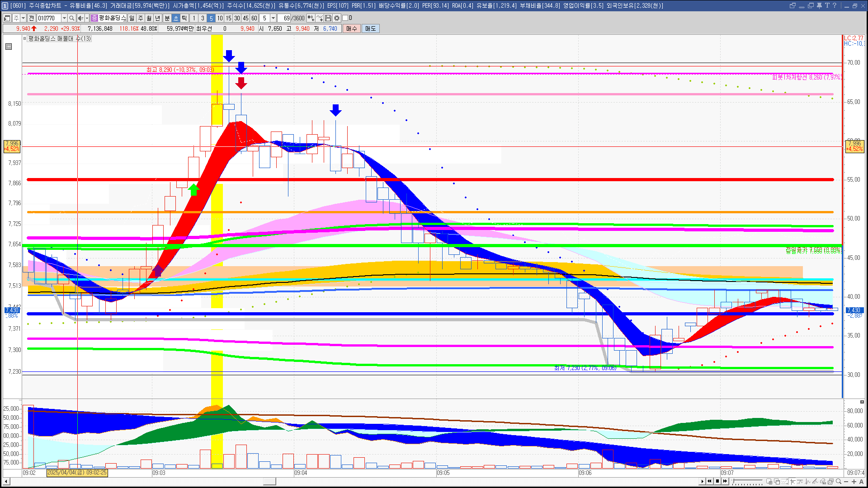Open chart settings gear icon
Screen dimensions: 868x488
pyautogui.click(x=337, y=18)
